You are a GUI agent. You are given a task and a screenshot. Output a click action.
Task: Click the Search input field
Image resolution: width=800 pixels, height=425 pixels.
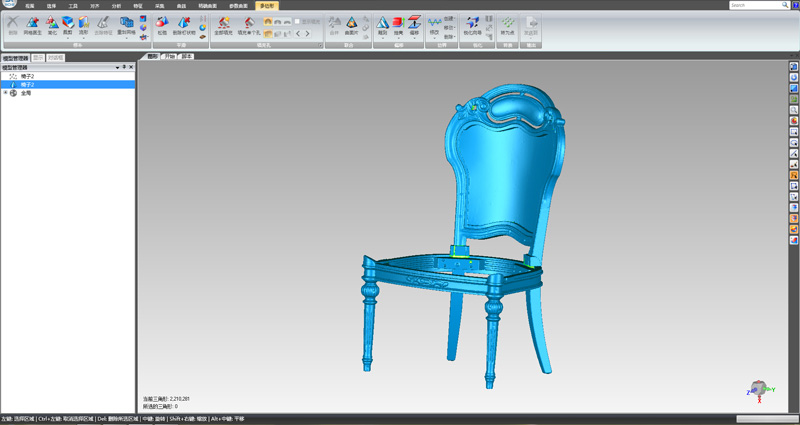point(753,5)
